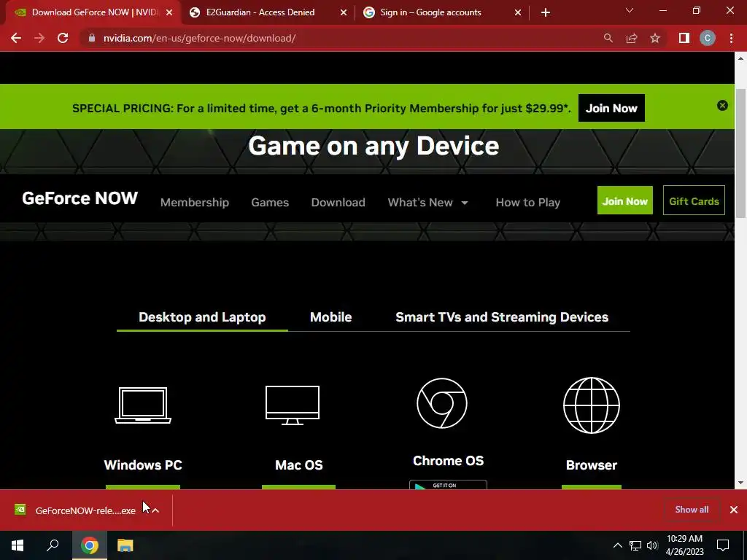Click the Browser globe icon
The image size is (747, 560).
coord(592,405)
